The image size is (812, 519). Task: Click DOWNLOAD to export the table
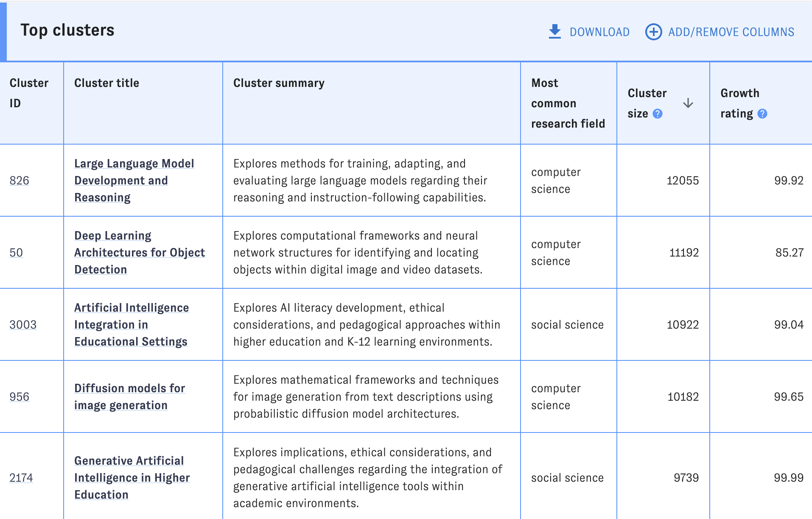pos(600,32)
